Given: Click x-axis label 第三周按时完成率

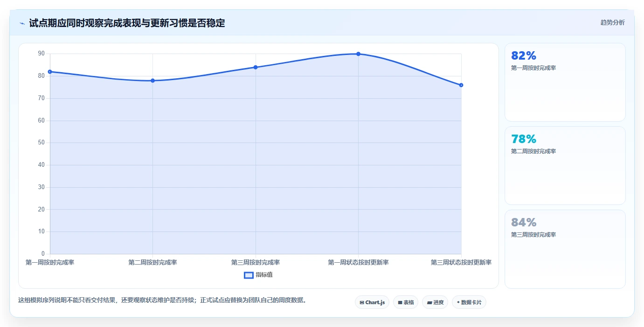Looking at the screenshot, I should point(256,263).
